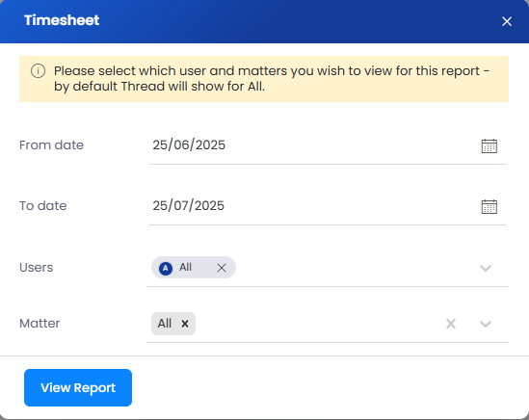The width and height of the screenshot is (529, 420).
Task: Click the blue A avatar in Users chip
Action: [x=166, y=268]
